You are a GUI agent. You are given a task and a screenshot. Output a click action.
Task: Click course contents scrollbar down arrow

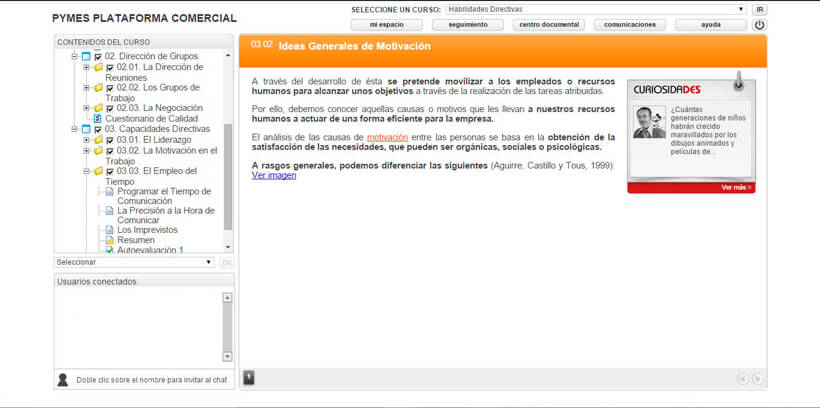(x=228, y=247)
